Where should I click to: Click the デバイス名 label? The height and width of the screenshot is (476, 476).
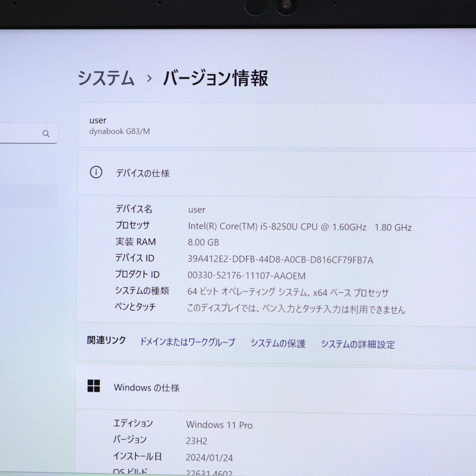(x=134, y=209)
